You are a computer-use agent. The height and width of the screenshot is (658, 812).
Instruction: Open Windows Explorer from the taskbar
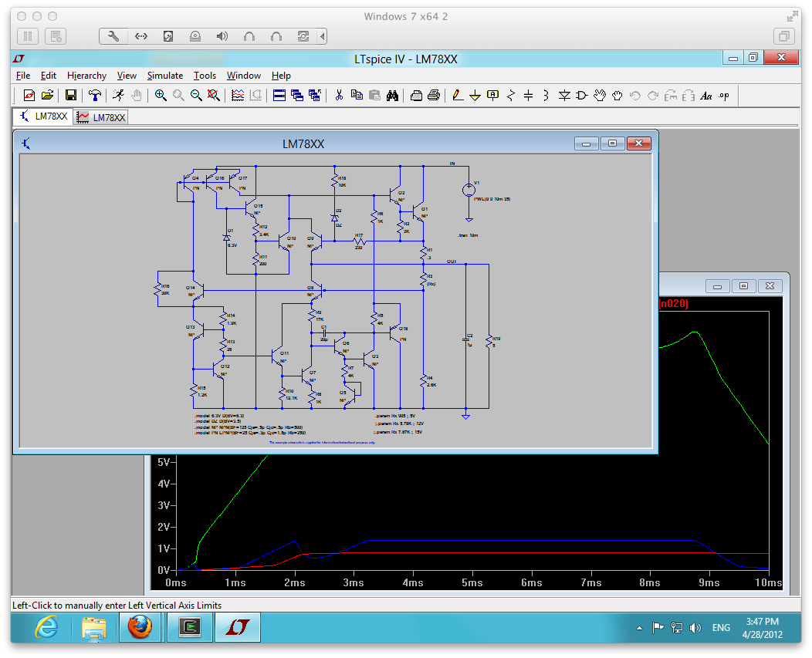tap(93, 627)
